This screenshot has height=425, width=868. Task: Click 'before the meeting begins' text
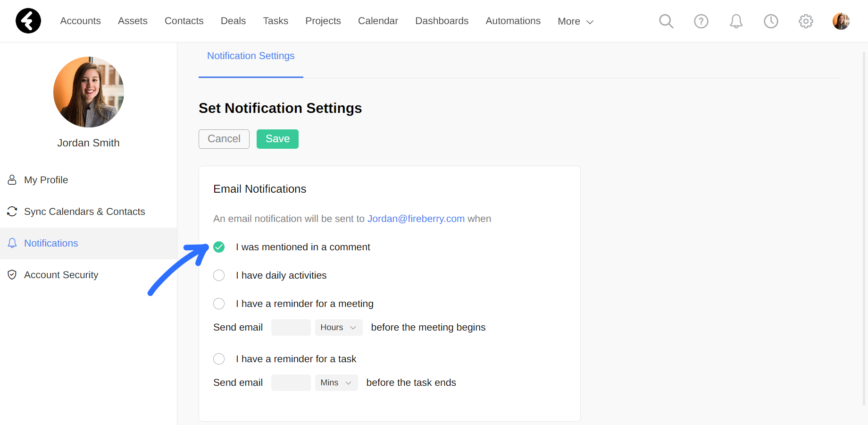[428, 327]
